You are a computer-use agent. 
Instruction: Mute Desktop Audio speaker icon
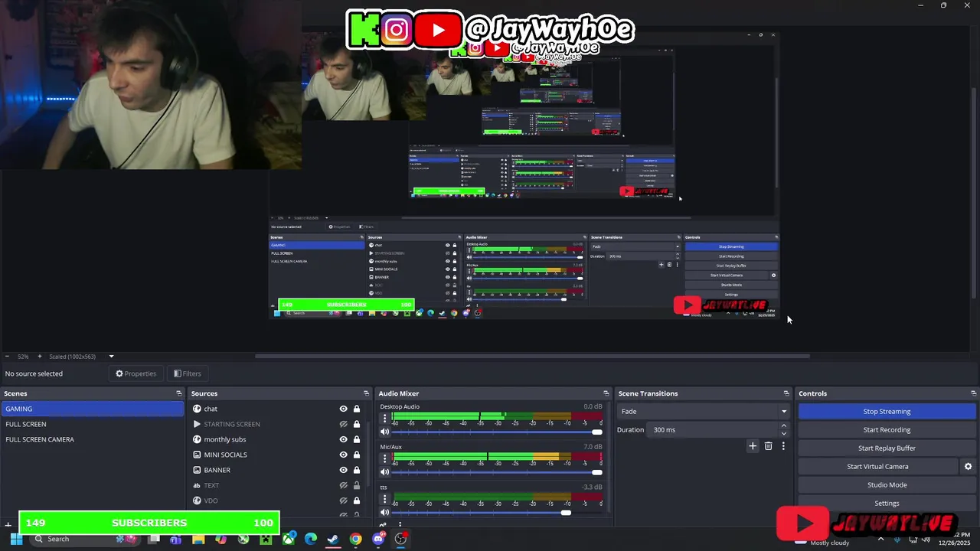tap(385, 432)
